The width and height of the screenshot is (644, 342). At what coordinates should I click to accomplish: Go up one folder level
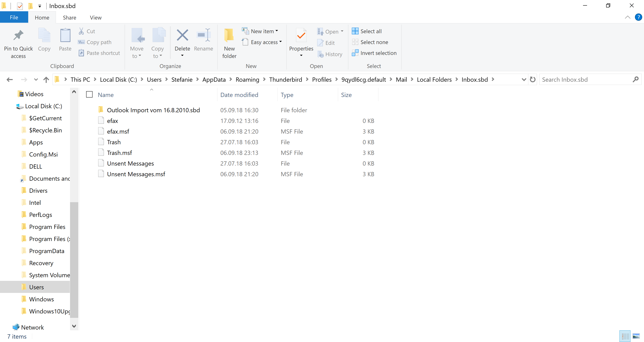click(x=46, y=79)
